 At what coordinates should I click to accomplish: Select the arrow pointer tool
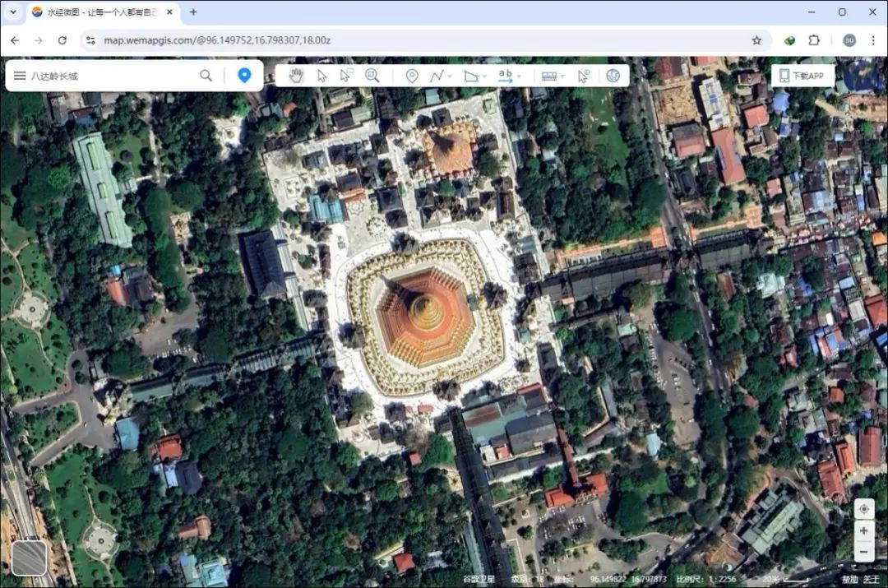click(x=321, y=76)
